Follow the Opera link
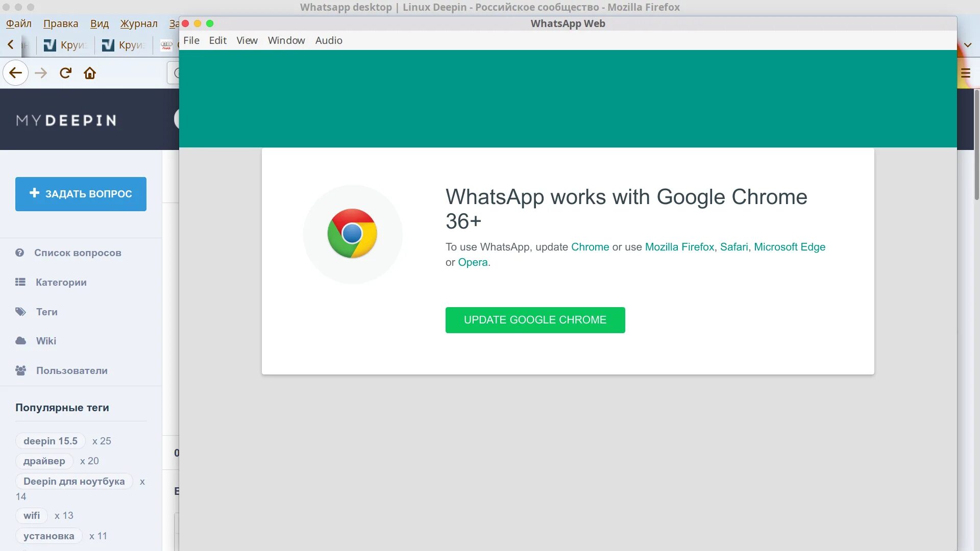Screen dimensions: 980x551 click(473, 262)
